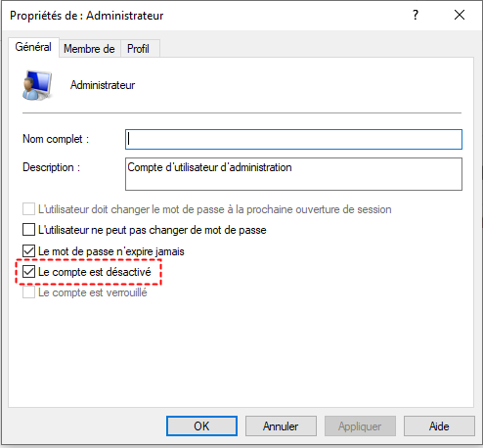Image resolution: width=483 pixels, height=448 pixels.
Task: Click the Appliquer button
Action: coord(360,426)
